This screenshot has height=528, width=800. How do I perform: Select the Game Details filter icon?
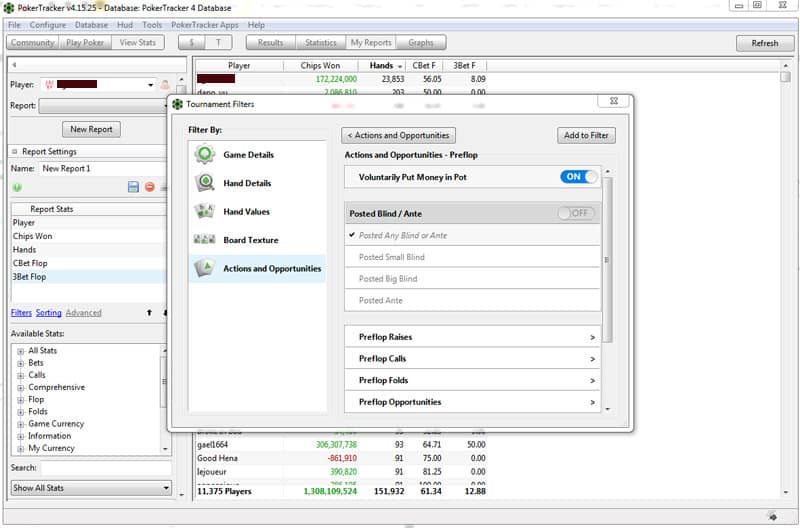pyautogui.click(x=205, y=154)
